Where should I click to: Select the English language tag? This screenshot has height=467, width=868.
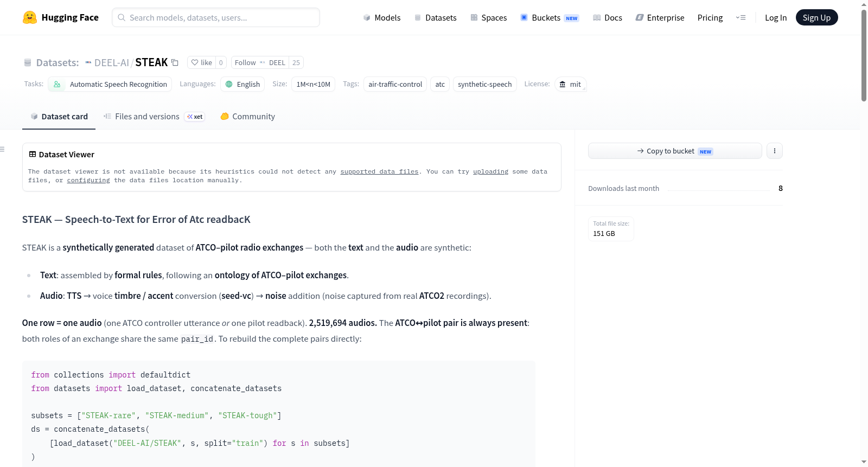[x=242, y=84]
